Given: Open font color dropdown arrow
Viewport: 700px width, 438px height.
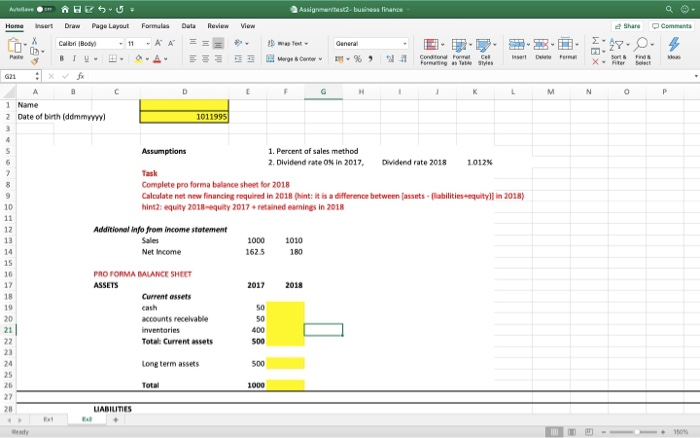Looking at the screenshot, I should pos(166,59).
